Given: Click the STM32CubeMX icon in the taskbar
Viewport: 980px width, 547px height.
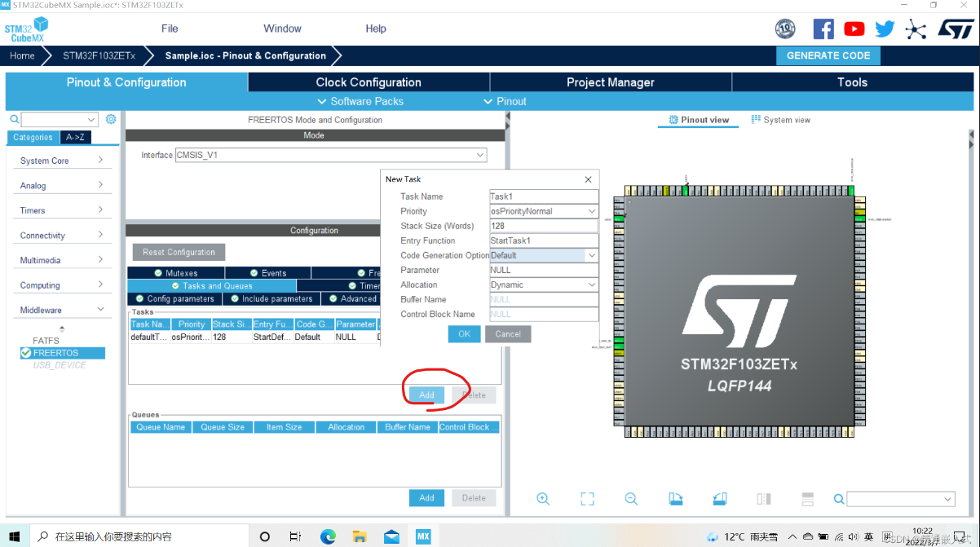Looking at the screenshot, I should 423,536.
